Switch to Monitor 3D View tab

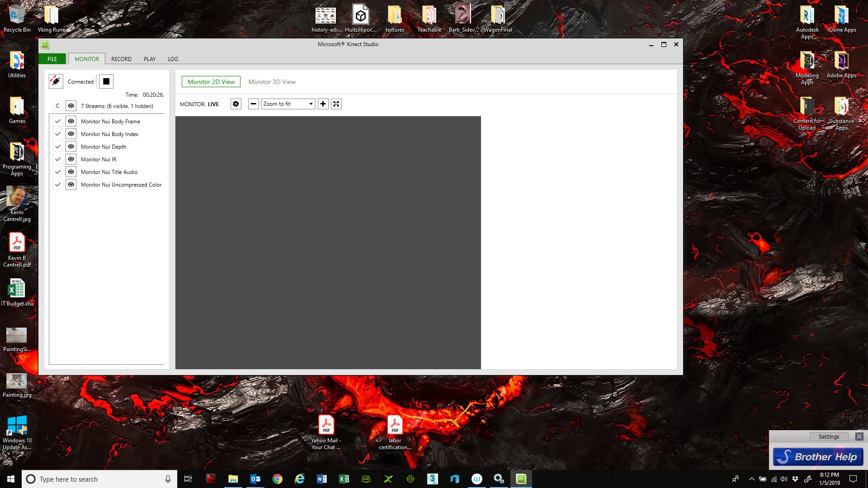271,82
